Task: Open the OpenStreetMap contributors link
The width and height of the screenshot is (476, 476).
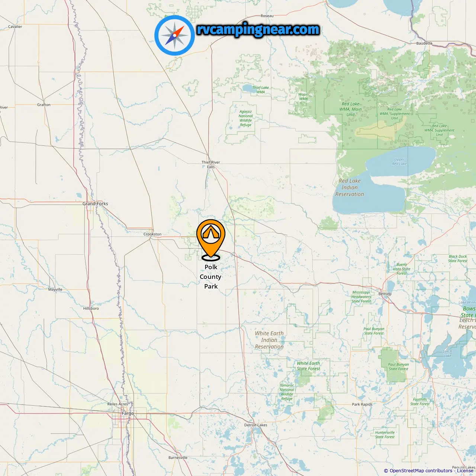Action: click(421, 471)
